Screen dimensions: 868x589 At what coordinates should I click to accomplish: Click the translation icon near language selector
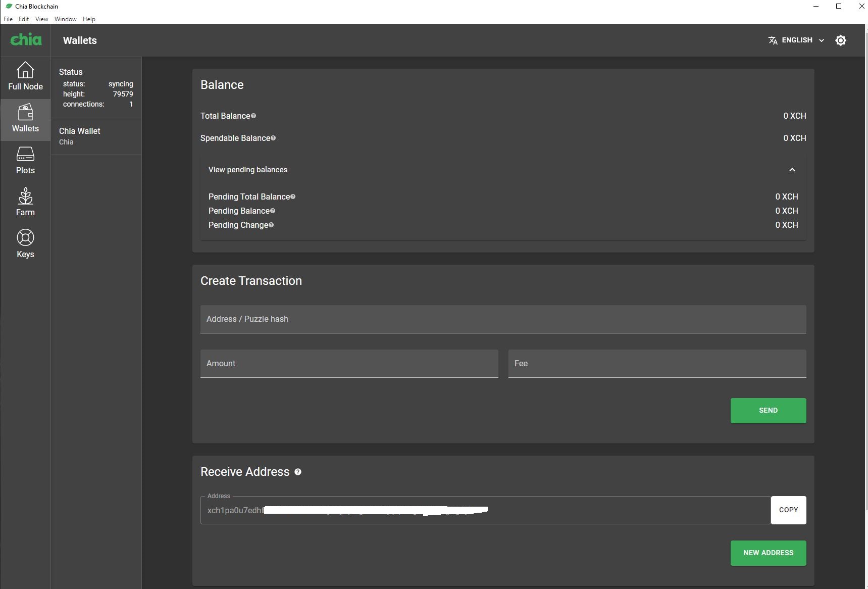coord(773,40)
